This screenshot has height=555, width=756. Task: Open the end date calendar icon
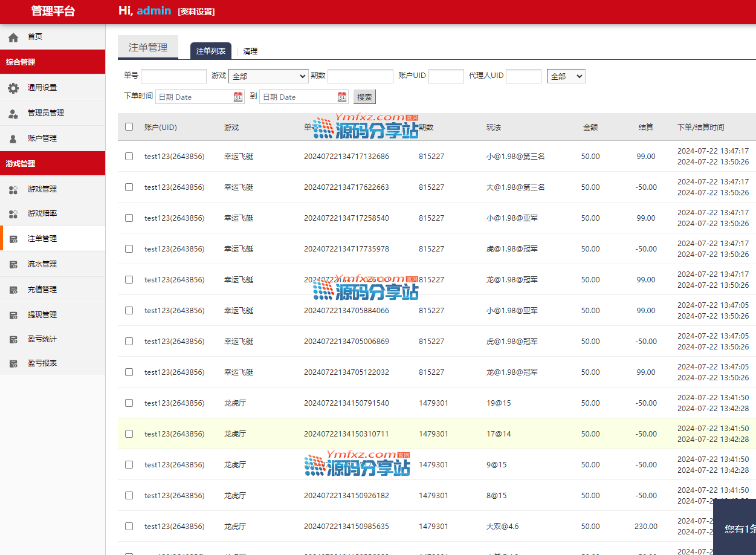[x=342, y=97]
